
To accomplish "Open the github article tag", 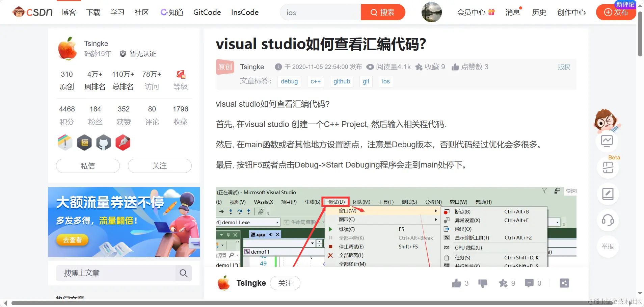I will click(342, 81).
